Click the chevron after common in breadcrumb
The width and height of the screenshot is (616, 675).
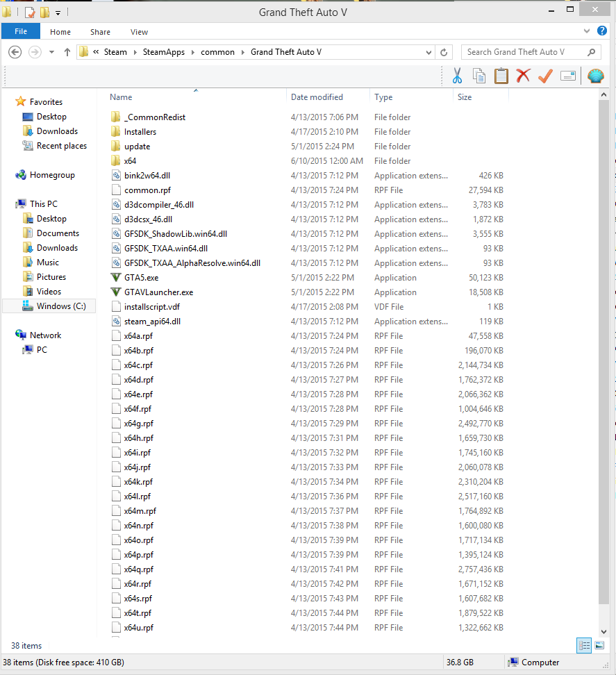coord(242,52)
